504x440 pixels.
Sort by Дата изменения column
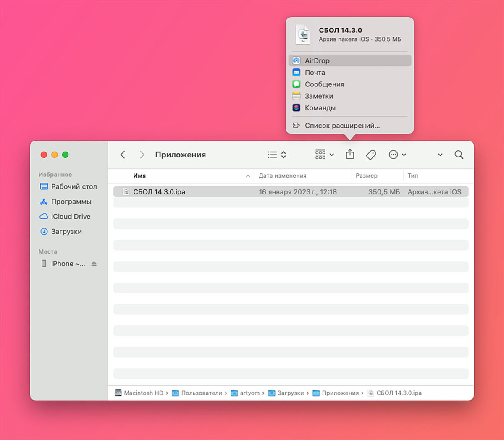tap(283, 176)
